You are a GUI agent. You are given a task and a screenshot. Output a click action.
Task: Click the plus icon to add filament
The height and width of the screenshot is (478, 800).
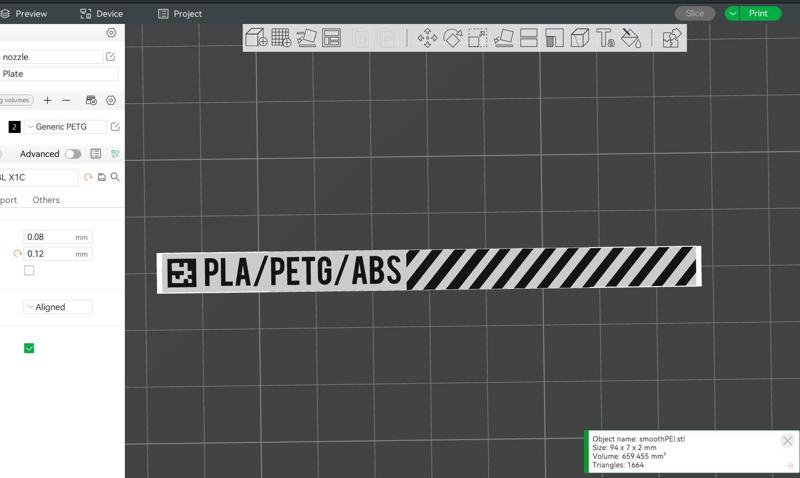(47, 100)
